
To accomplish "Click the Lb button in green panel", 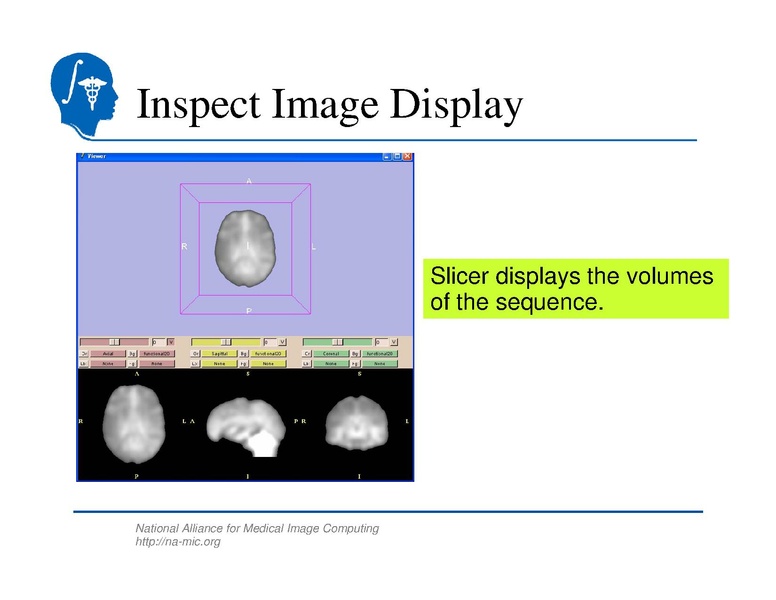I will (x=307, y=363).
